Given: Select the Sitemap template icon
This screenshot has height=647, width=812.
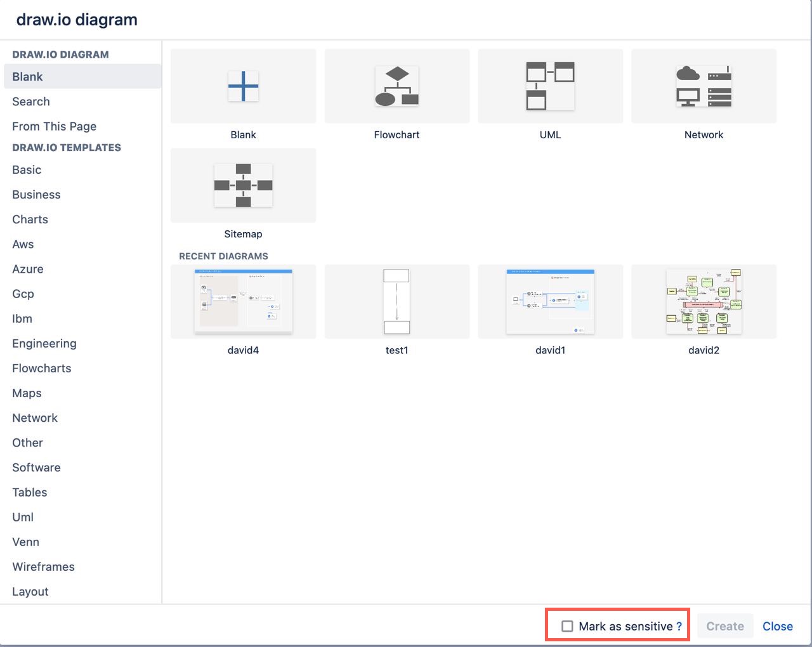Looking at the screenshot, I should click(x=243, y=185).
